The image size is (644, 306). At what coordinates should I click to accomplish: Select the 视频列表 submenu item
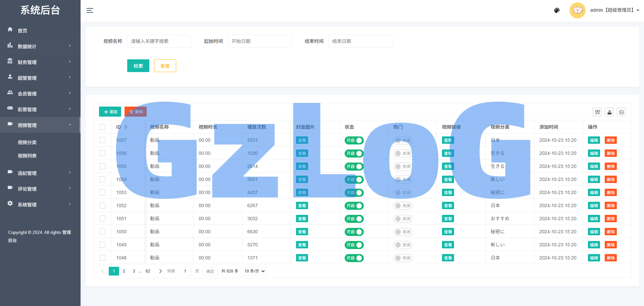27,156
